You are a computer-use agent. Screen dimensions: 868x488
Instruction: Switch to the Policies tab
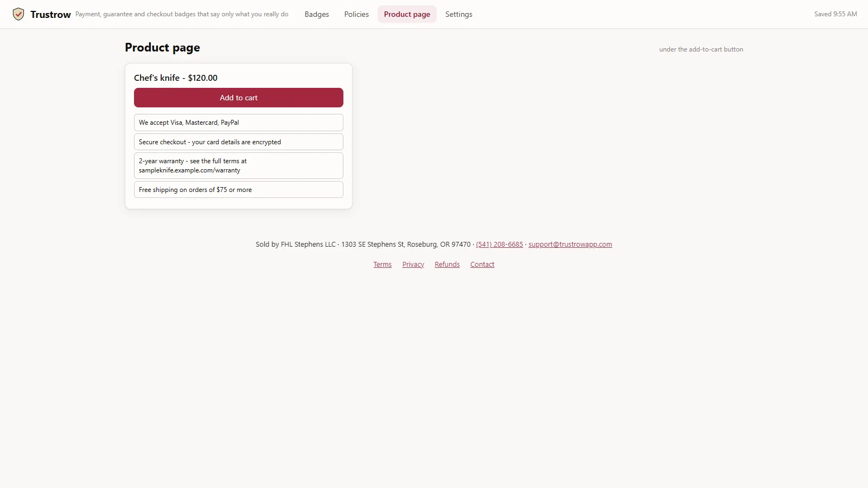pos(356,14)
